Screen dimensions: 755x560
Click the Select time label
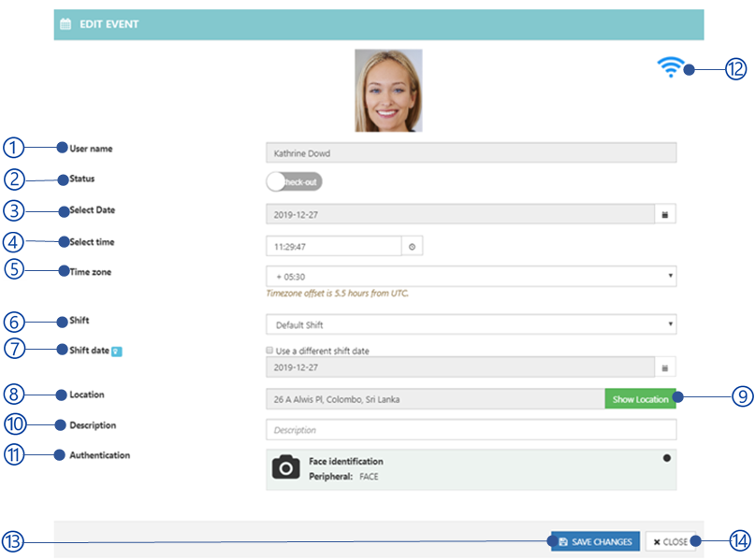92,242
